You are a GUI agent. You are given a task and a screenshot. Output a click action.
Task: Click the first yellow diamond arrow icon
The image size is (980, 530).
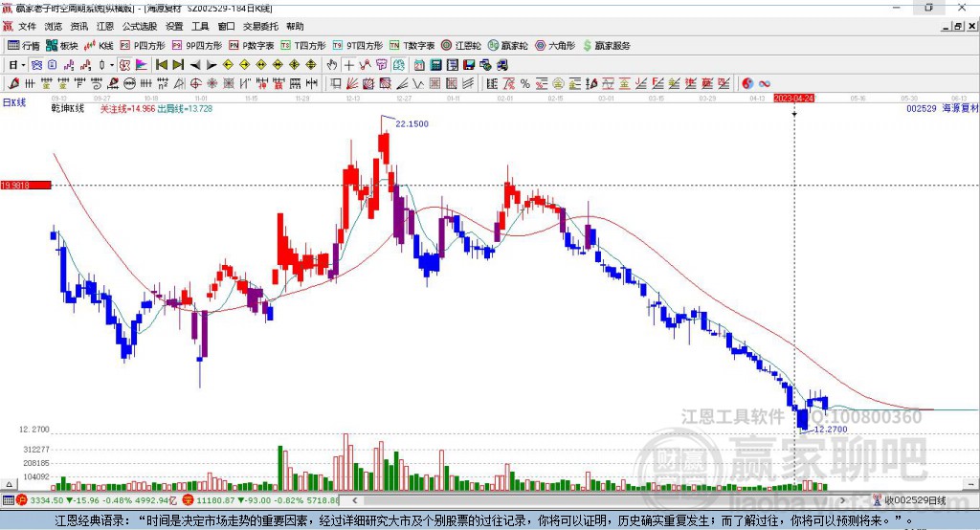point(228,65)
